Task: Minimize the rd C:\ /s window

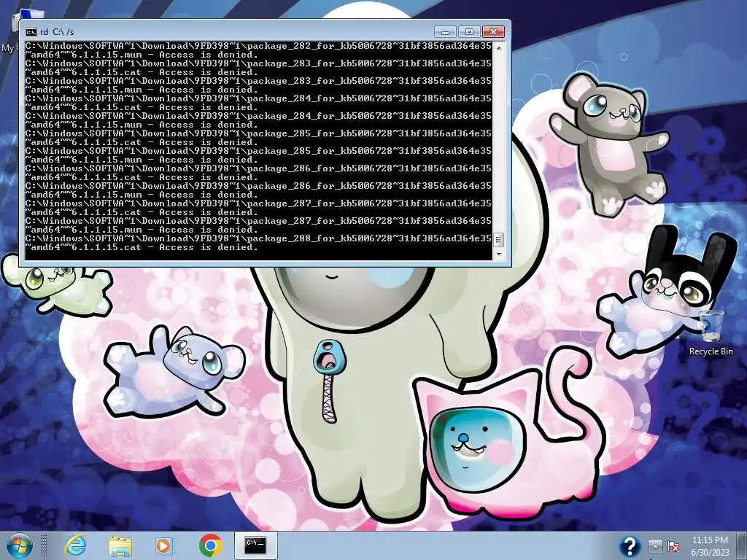Action: (x=445, y=32)
